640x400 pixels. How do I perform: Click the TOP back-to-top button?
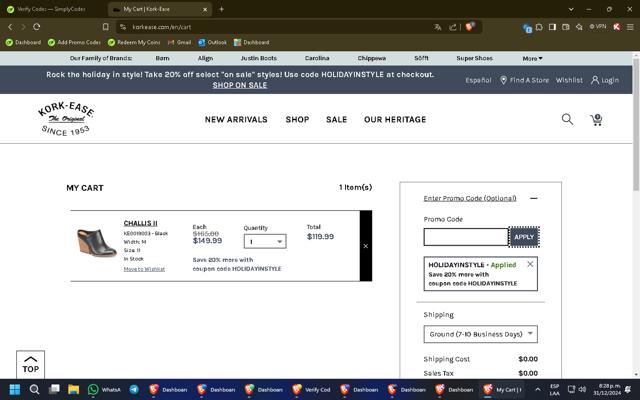[x=31, y=364]
